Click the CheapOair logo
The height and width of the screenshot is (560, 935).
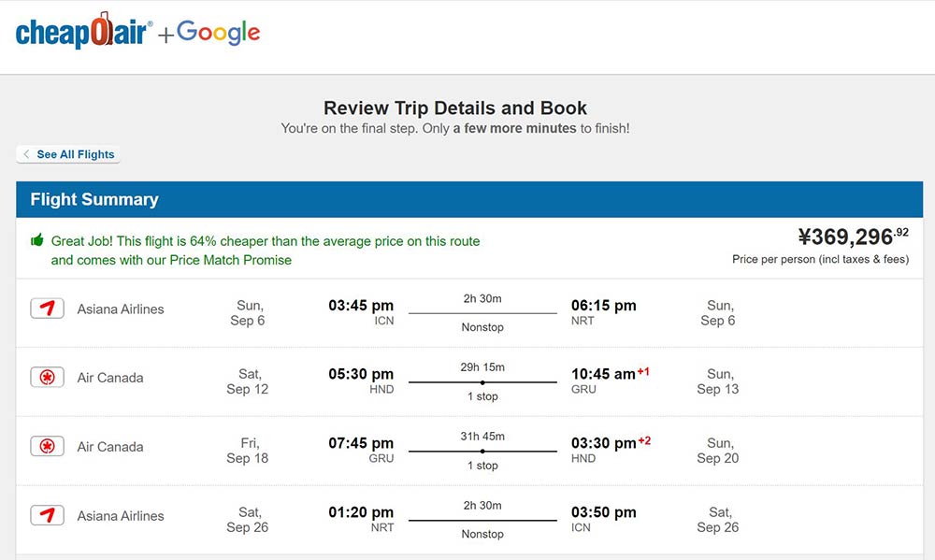pyautogui.click(x=84, y=30)
